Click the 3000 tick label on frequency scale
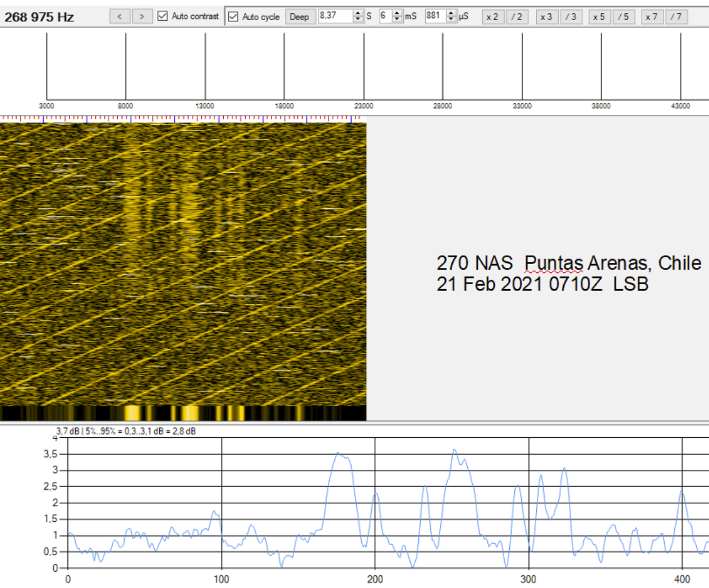 tap(47, 106)
